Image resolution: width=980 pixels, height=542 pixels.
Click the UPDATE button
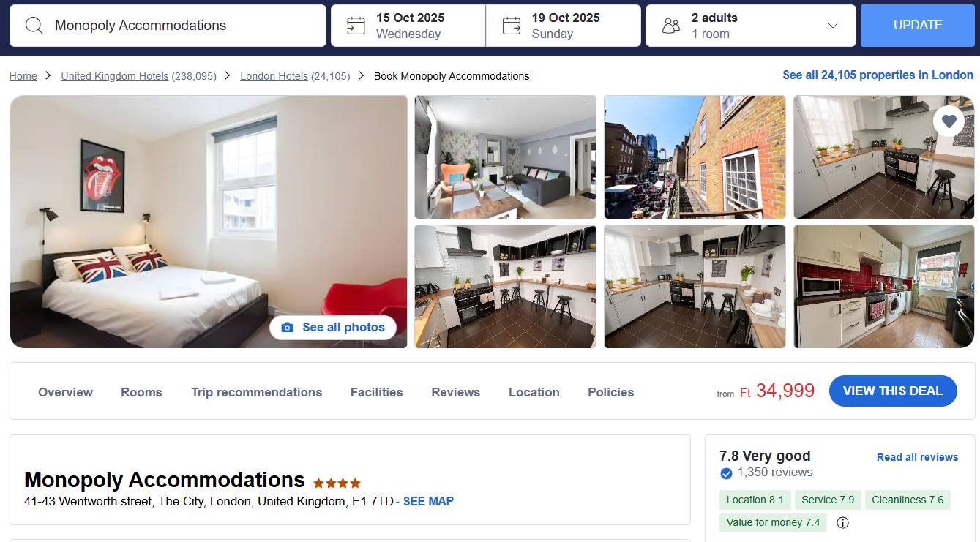[918, 26]
